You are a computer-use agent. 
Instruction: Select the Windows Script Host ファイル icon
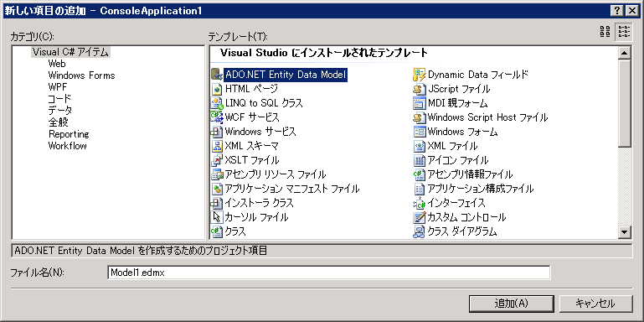point(419,117)
